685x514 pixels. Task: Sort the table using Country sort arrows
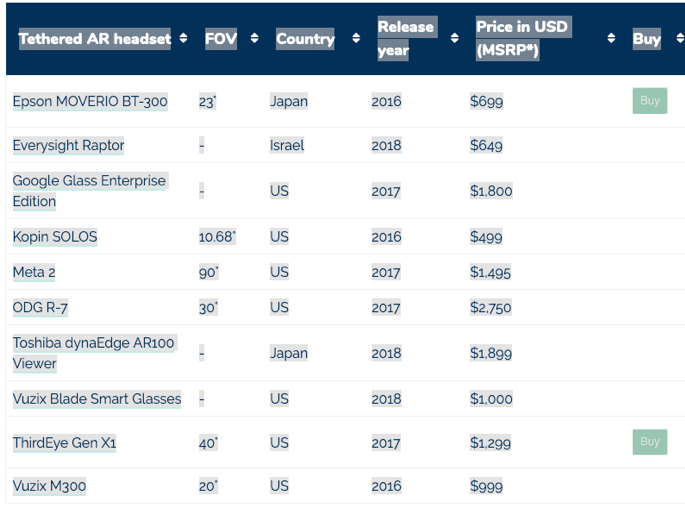[356, 39]
